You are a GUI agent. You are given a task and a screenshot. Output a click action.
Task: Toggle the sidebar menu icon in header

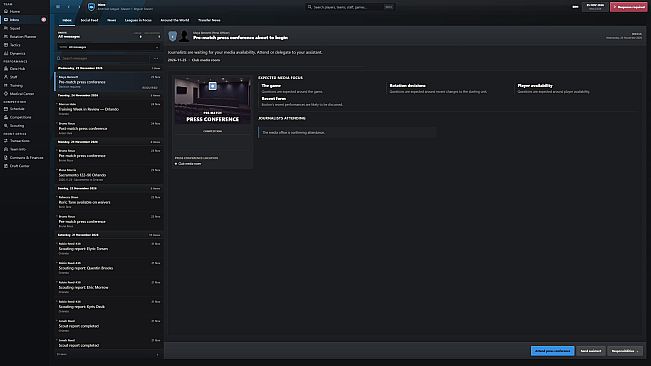point(58,7)
